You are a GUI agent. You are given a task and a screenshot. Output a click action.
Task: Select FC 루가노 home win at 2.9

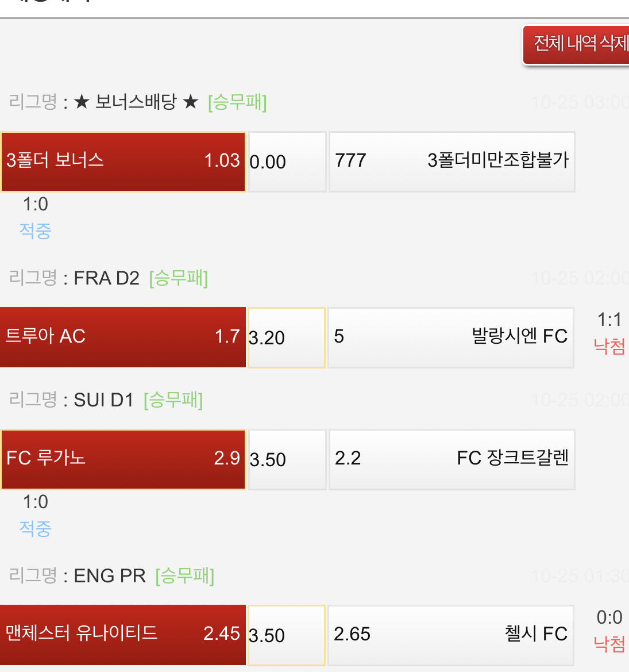tap(123, 459)
